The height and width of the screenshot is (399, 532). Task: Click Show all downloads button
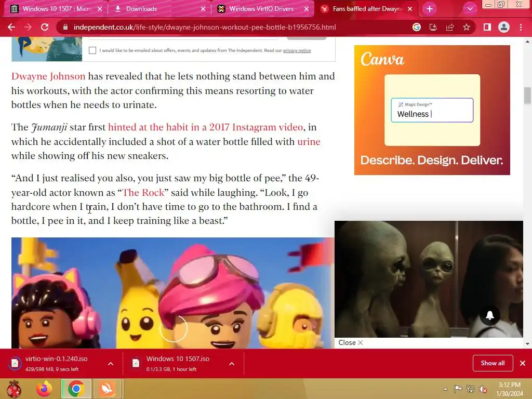point(493,363)
